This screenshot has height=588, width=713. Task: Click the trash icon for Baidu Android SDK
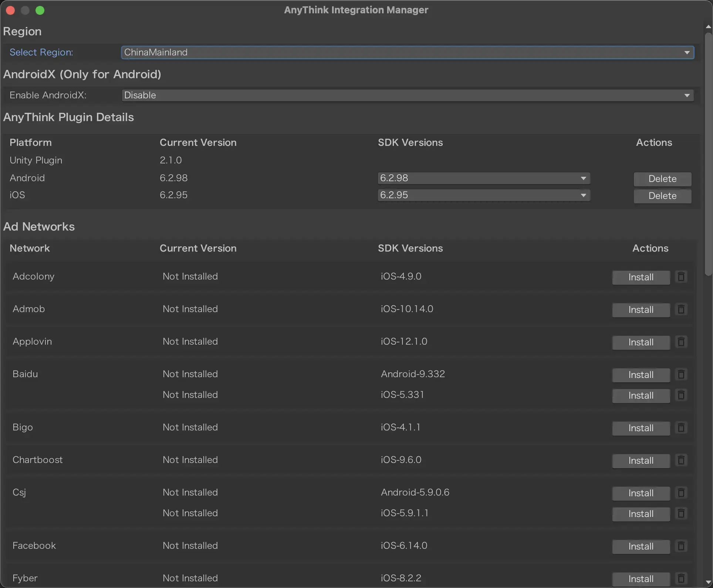(x=681, y=374)
